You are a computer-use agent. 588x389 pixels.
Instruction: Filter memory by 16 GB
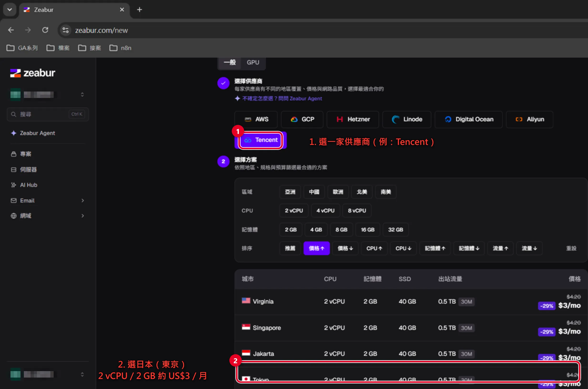368,230
